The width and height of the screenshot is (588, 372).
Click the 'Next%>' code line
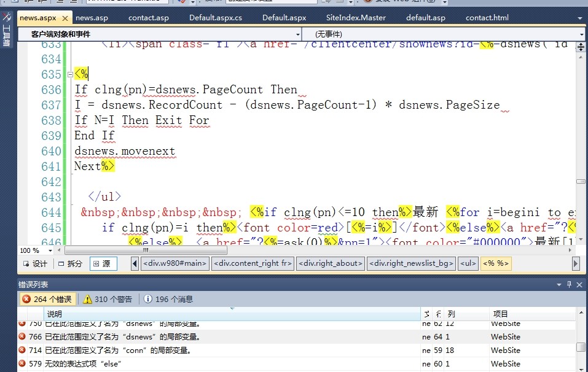[94, 166]
